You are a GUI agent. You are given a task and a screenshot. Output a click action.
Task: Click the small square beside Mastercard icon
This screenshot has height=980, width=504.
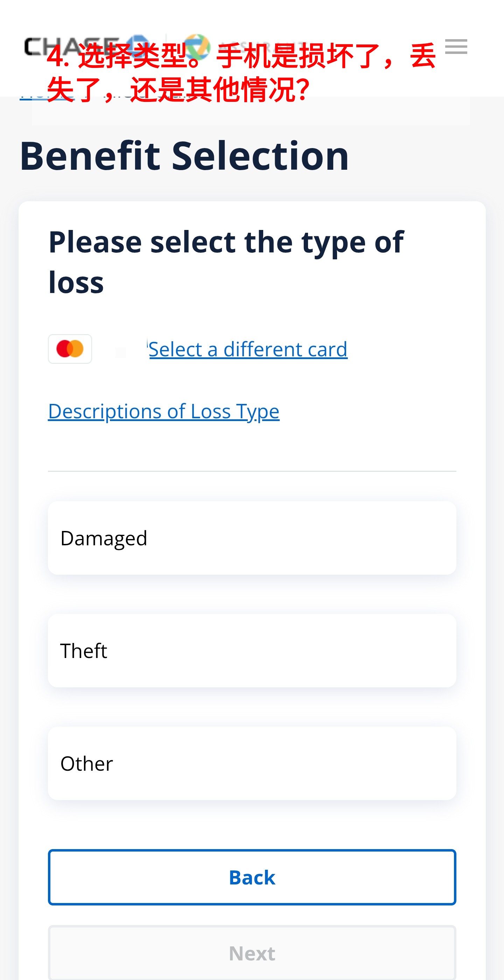pyautogui.click(x=121, y=352)
